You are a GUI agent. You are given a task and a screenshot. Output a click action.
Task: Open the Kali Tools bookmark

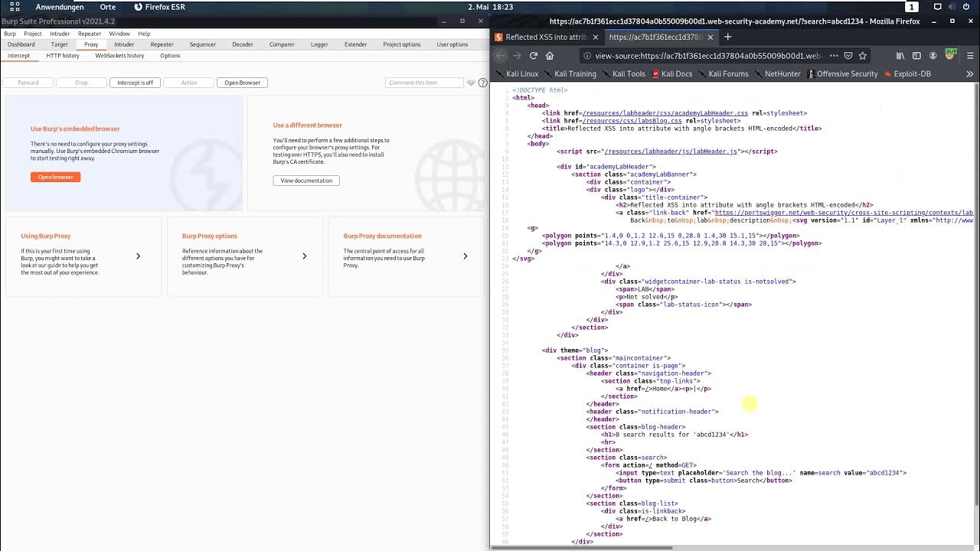[623, 73]
